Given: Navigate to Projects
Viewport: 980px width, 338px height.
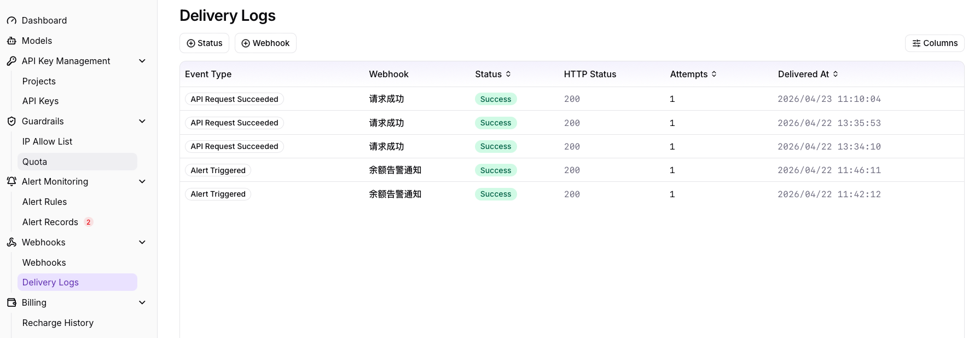Looking at the screenshot, I should point(39,81).
